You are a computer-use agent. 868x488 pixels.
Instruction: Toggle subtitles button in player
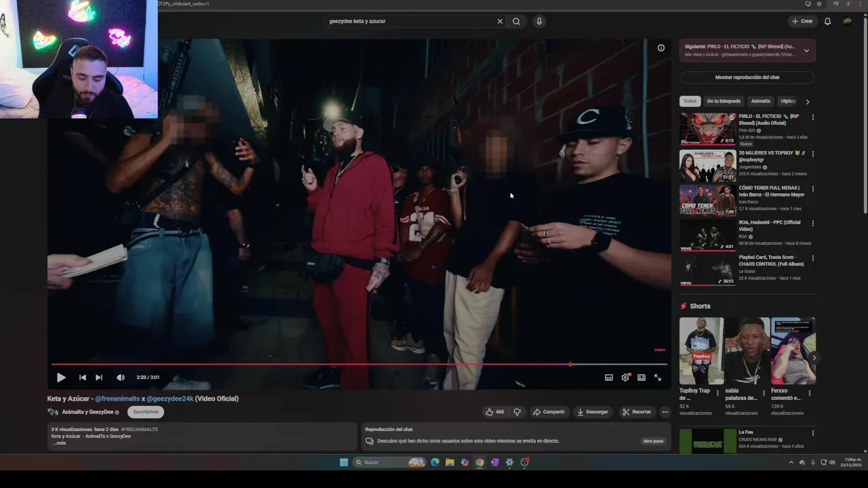(608, 378)
